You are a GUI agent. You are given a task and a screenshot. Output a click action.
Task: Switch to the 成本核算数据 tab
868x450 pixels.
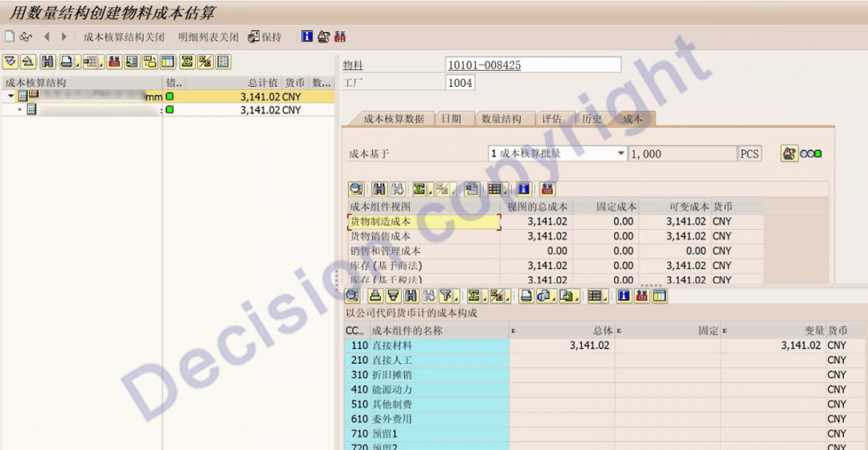click(x=393, y=119)
